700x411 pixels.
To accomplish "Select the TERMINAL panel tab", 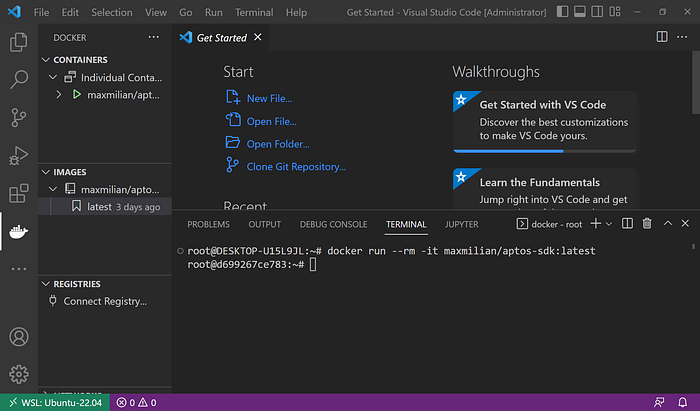I will click(x=406, y=224).
